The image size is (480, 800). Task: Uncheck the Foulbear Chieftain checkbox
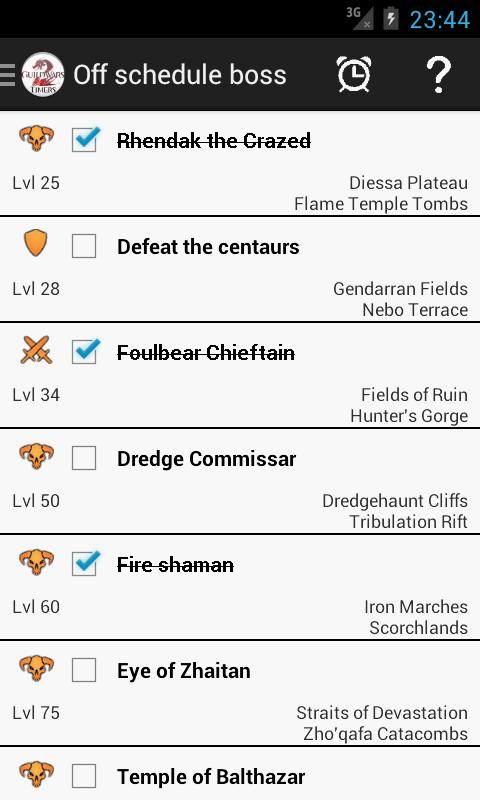(x=84, y=352)
